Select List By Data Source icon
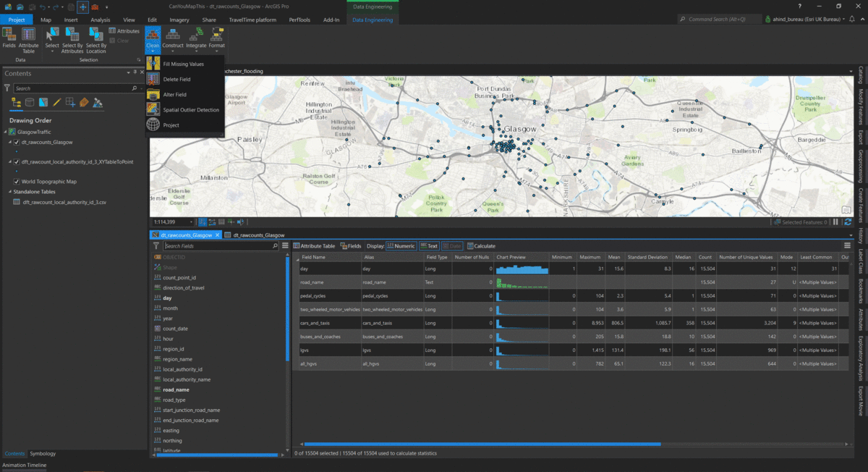This screenshot has width=868, height=472. pos(30,103)
